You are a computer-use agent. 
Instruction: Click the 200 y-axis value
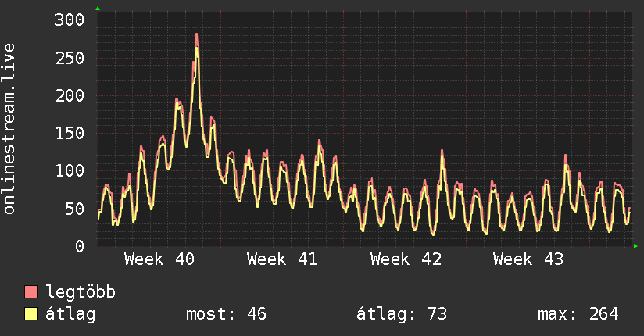[70, 95]
